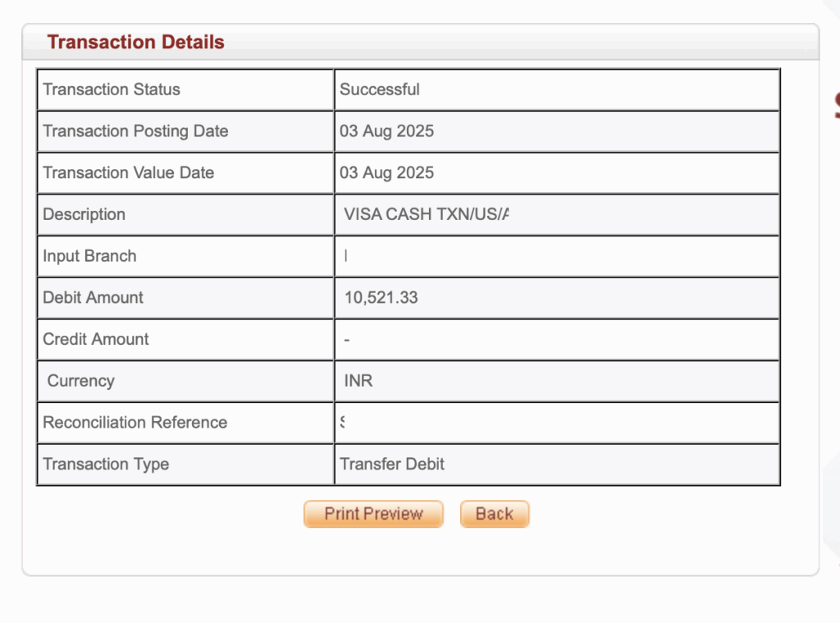Click the Successful status value

pyautogui.click(x=380, y=89)
